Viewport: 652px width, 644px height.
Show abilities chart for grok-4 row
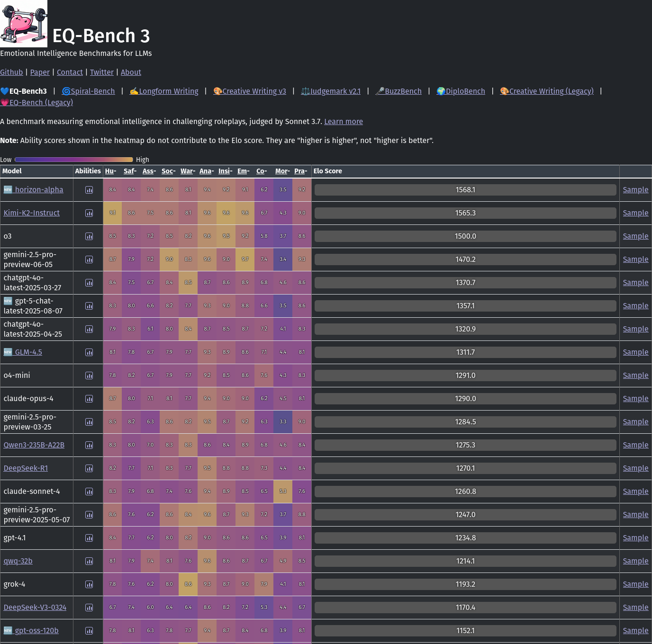89,584
